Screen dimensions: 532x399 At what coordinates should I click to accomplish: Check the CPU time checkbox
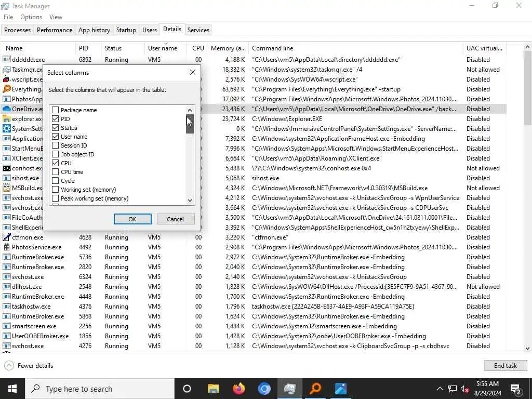coord(55,171)
